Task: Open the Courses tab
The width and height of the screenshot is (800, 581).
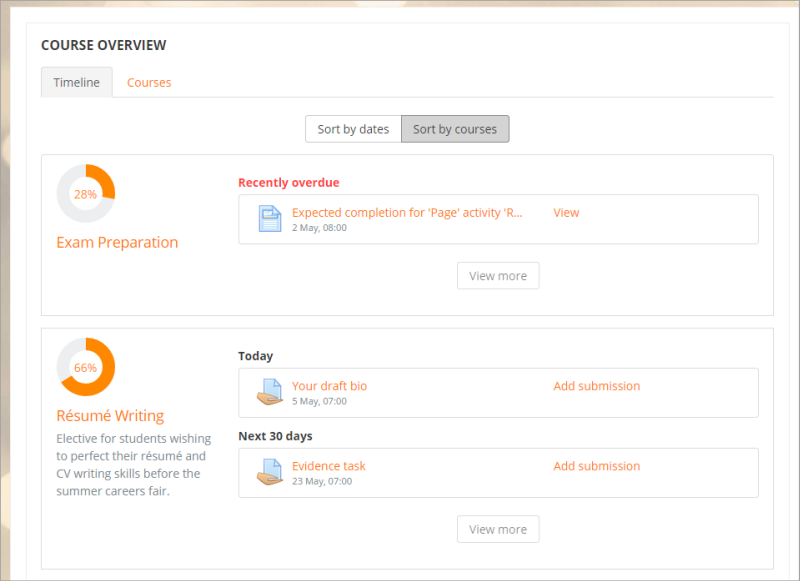Action: 149,83
